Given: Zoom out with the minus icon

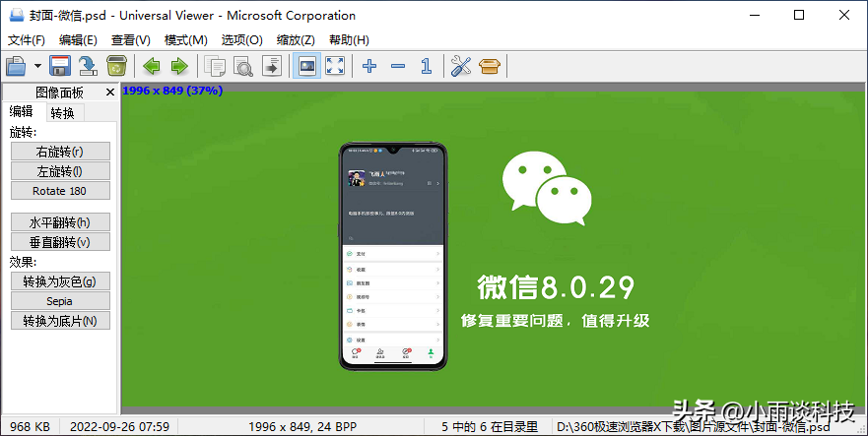Looking at the screenshot, I should pyautogui.click(x=397, y=66).
